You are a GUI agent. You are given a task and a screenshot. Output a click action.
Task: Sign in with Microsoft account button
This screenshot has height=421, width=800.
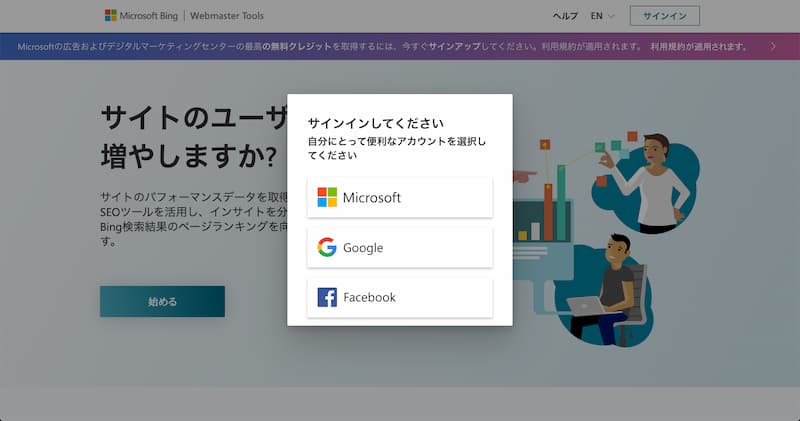coord(400,197)
